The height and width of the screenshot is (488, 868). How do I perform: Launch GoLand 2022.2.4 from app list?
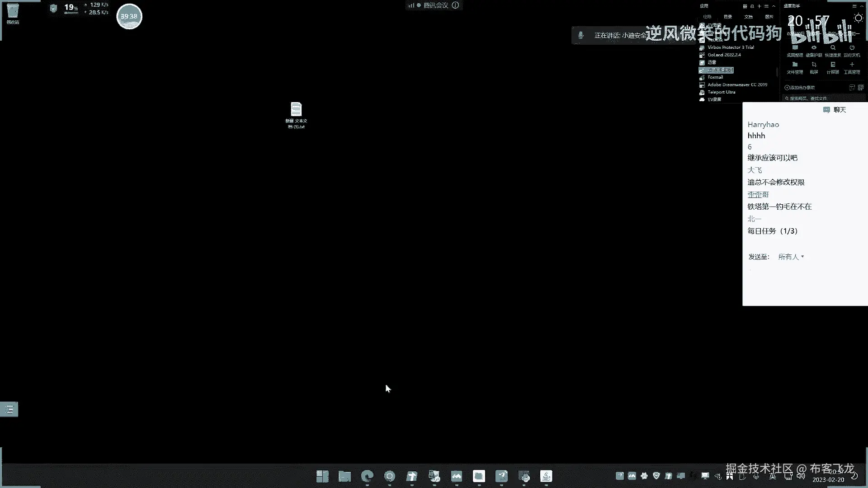(724, 55)
